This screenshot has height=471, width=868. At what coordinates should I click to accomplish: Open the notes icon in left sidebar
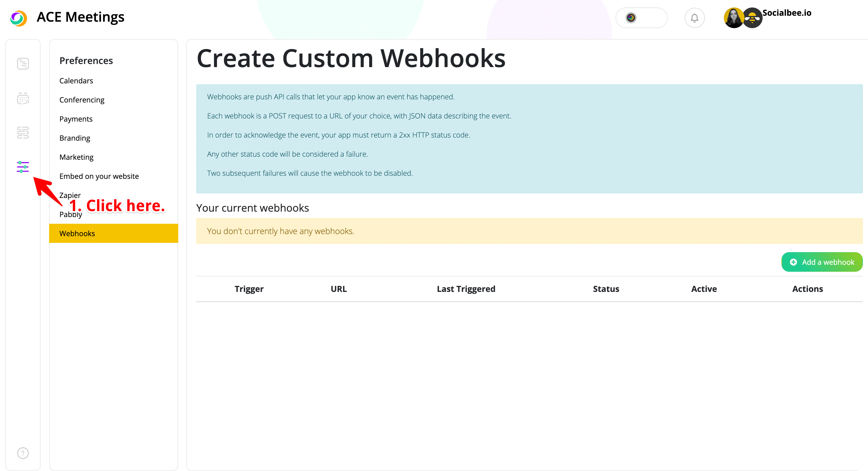23,64
